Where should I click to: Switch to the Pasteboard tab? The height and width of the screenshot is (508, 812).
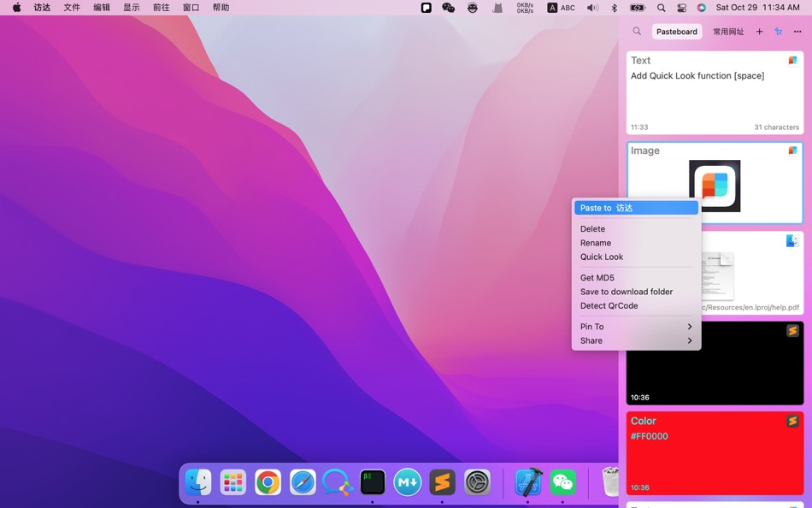677,32
